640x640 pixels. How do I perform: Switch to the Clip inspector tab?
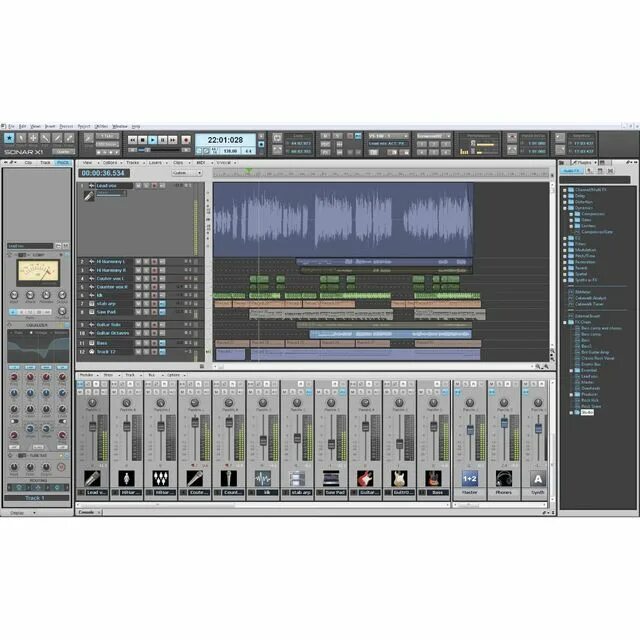pos(28,163)
